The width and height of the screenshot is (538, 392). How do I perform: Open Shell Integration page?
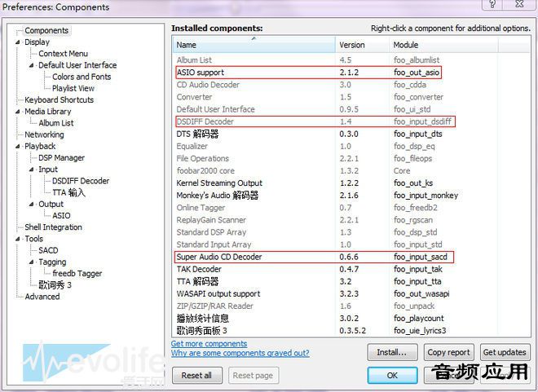tap(53, 227)
